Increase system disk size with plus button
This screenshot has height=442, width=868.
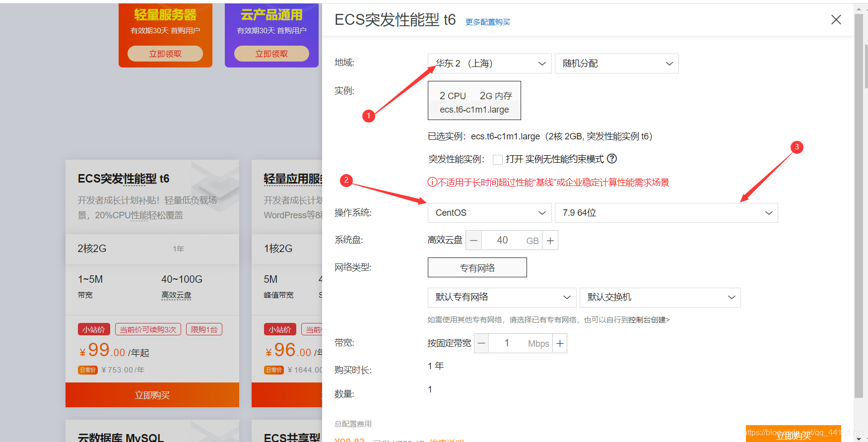(x=550, y=240)
